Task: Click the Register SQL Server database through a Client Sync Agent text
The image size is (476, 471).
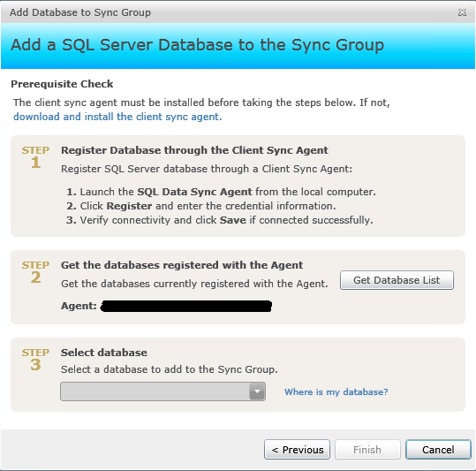Action: [x=207, y=169]
